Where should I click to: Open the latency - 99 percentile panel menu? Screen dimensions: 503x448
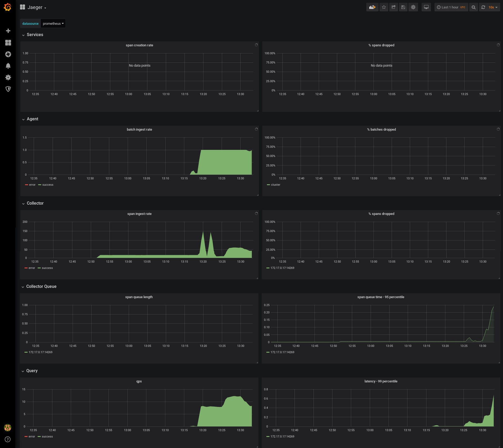pyautogui.click(x=381, y=381)
